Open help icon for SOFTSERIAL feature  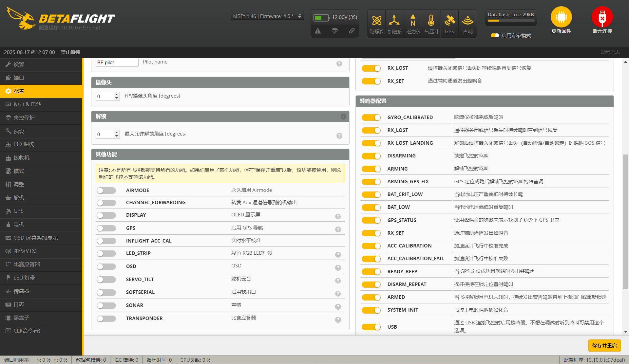click(x=338, y=294)
